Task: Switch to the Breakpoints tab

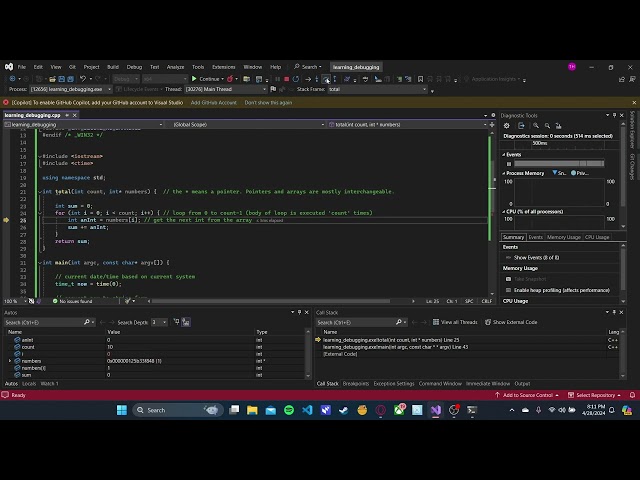Action: 356,384
